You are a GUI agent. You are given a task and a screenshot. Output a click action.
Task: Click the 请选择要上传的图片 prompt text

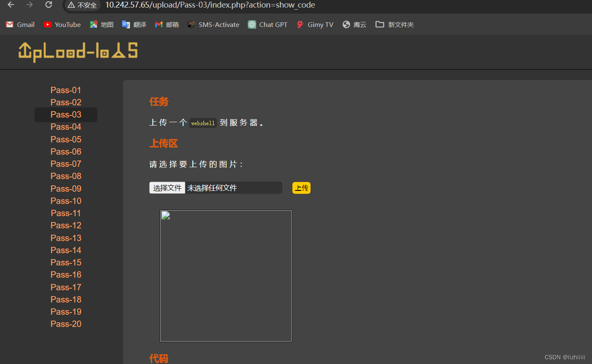tap(196, 164)
